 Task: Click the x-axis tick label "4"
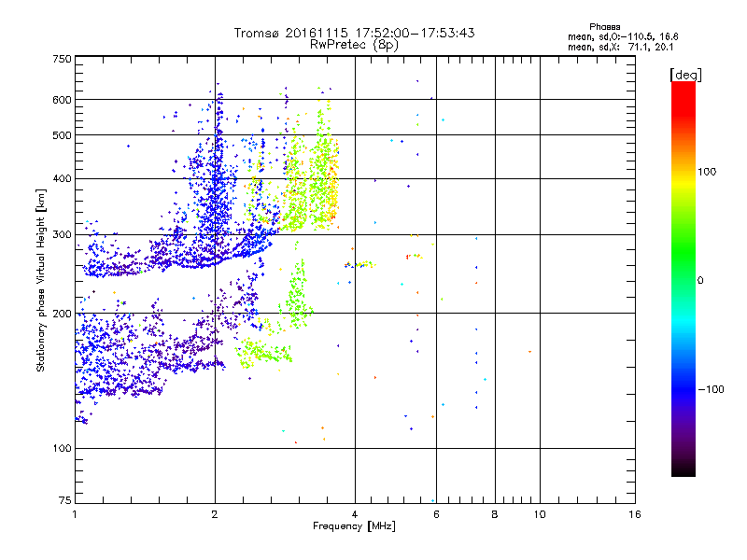point(355,514)
